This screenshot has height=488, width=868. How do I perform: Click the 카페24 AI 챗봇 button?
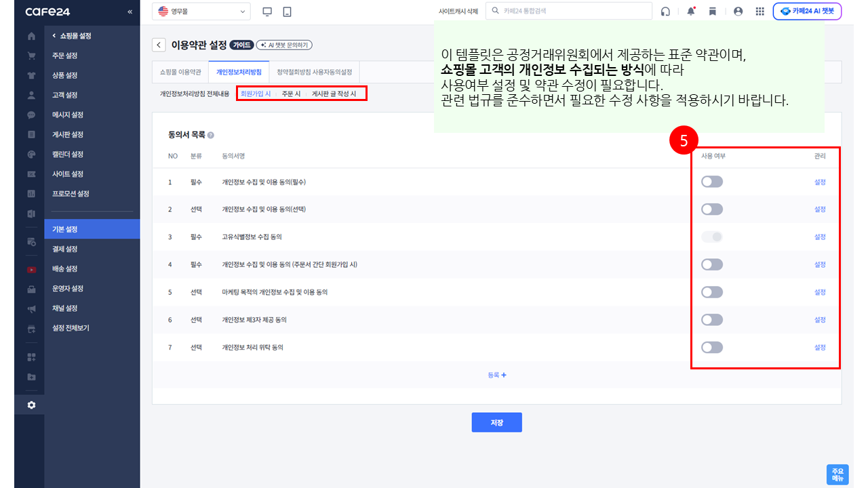[808, 12]
